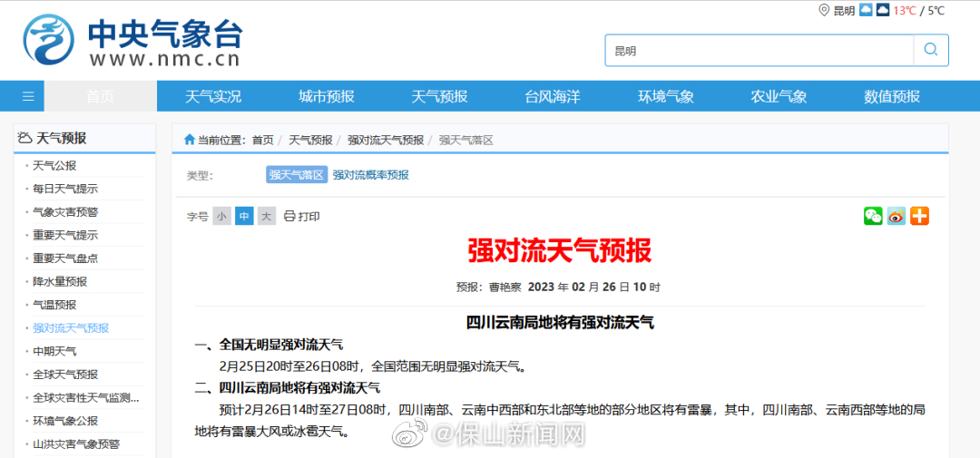Go to 首页 in the breadcrumb
The height and width of the screenshot is (458, 980).
tap(262, 140)
